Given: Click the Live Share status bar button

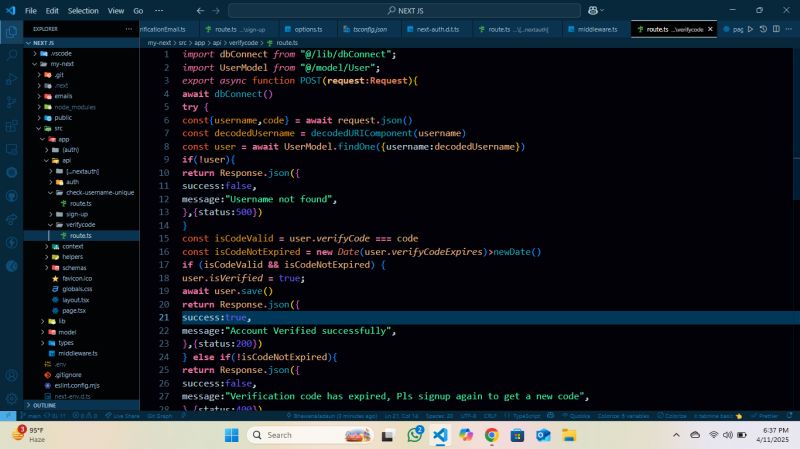Looking at the screenshot, I should click(x=125, y=415).
